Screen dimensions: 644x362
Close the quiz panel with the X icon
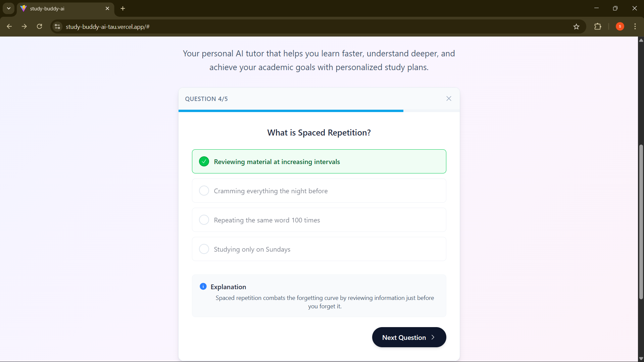click(x=449, y=99)
